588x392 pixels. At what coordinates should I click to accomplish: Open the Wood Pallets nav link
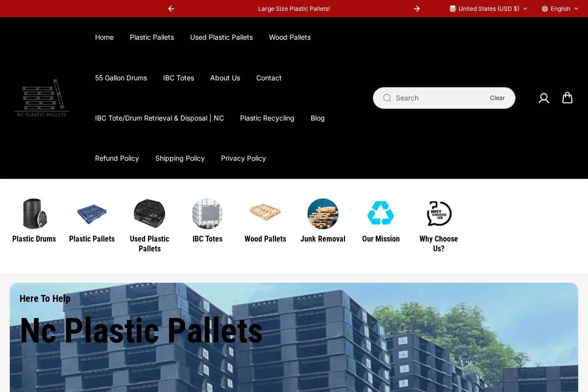pos(290,37)
